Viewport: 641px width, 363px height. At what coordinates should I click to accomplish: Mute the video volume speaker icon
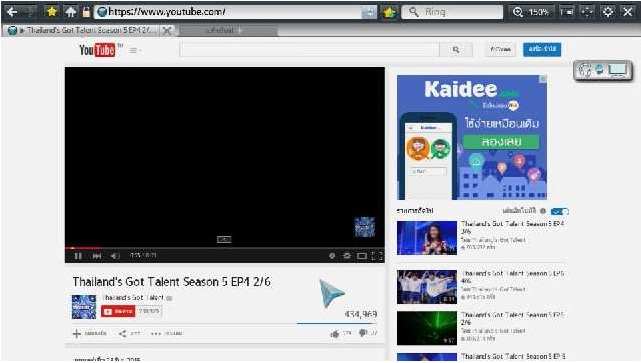pyautogui.click(x=115, y=256)
